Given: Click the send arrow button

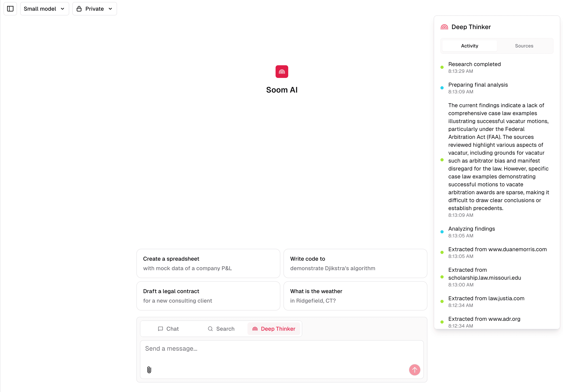Looking at the screenshot, I should [414, 370].
